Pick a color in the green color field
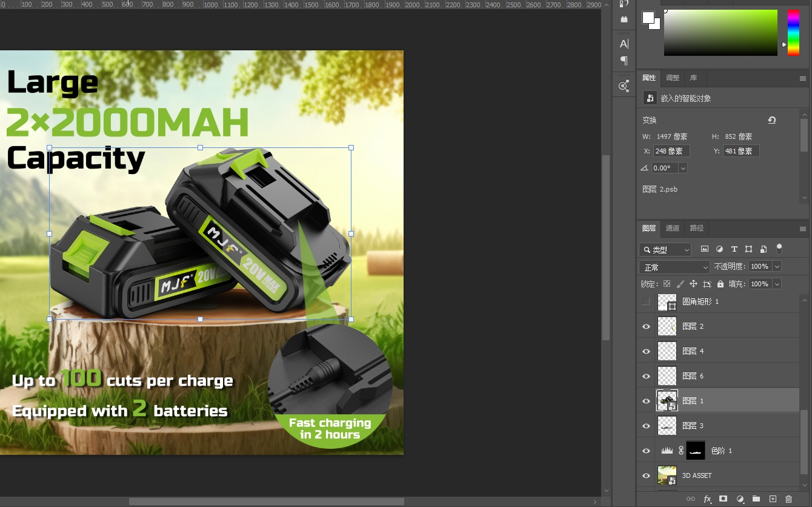The image size is (812, 507). point(720,33)
